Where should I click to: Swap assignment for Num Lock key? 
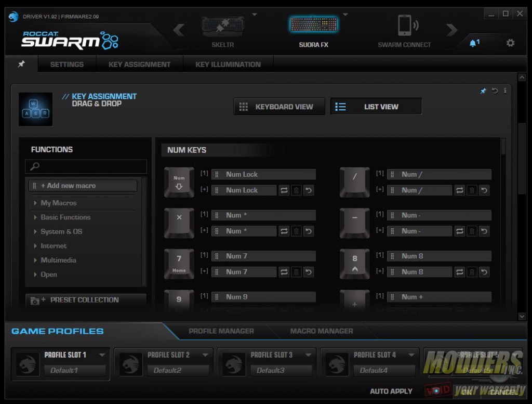point(284,190)
